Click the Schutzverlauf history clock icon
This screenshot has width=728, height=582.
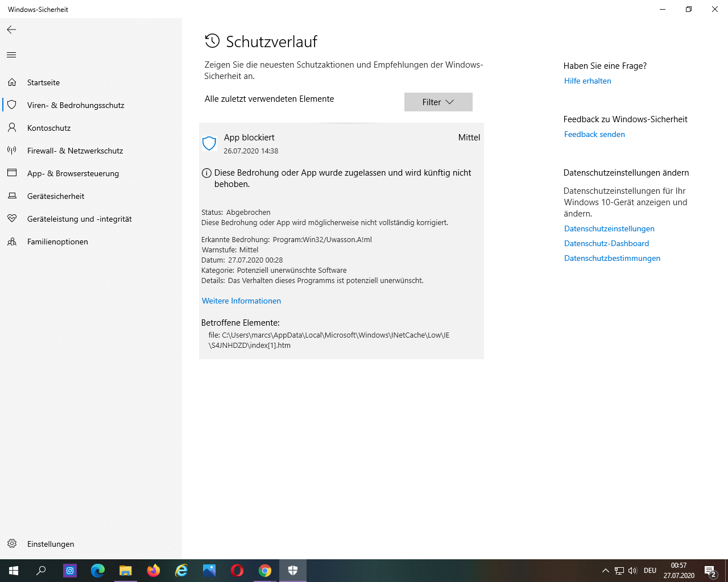(212, 41)
